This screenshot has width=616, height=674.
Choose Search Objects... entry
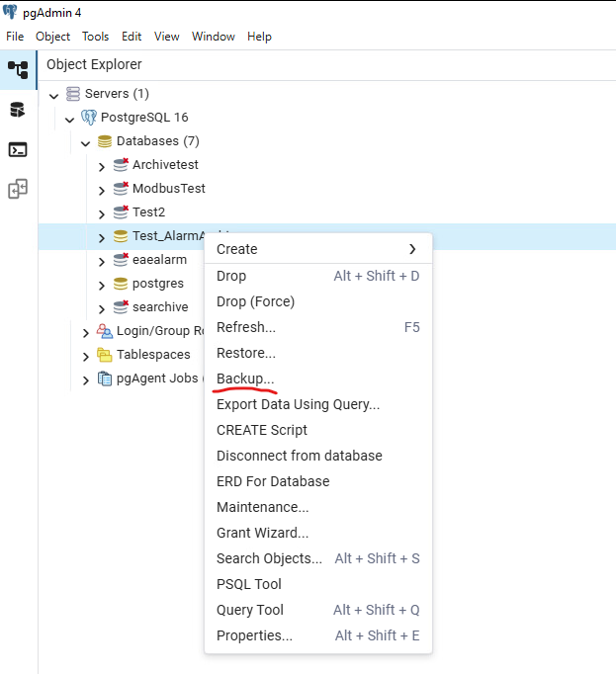tap(318, 558)
